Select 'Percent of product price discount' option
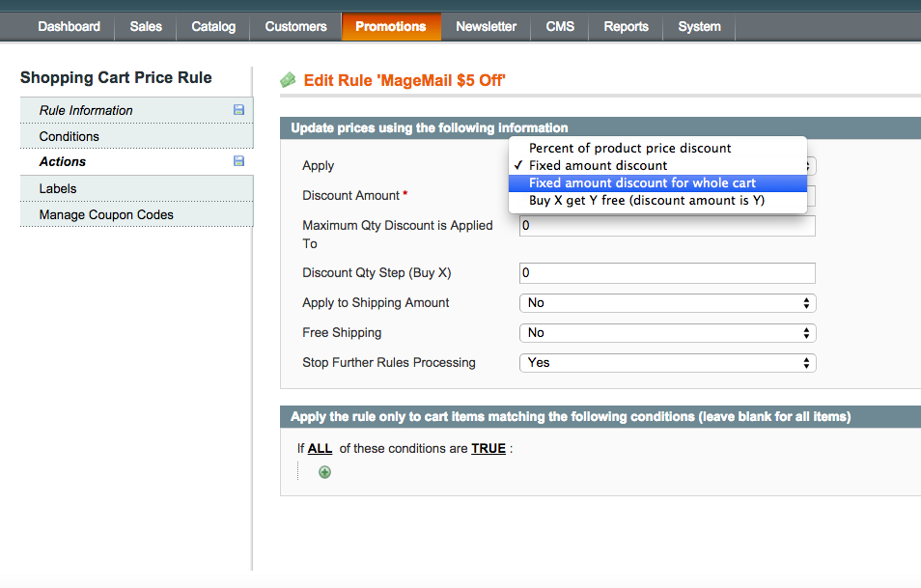The width and height of the screenshot is (921, 588). tap(629, 148)
